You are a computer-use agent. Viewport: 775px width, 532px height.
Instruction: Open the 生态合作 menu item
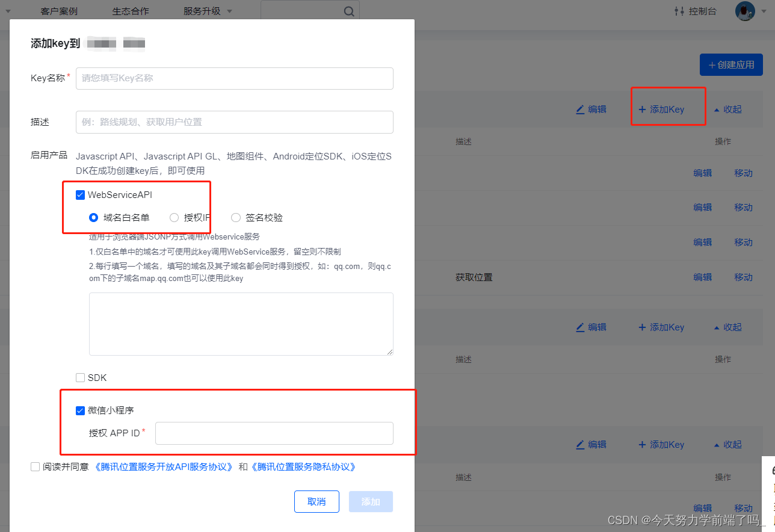(131, 11)
